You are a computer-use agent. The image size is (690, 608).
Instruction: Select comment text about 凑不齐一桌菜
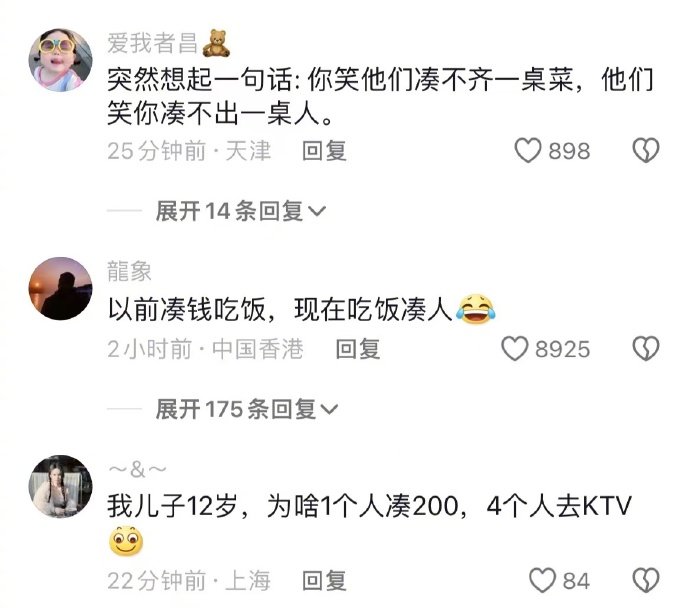(381, 97)
